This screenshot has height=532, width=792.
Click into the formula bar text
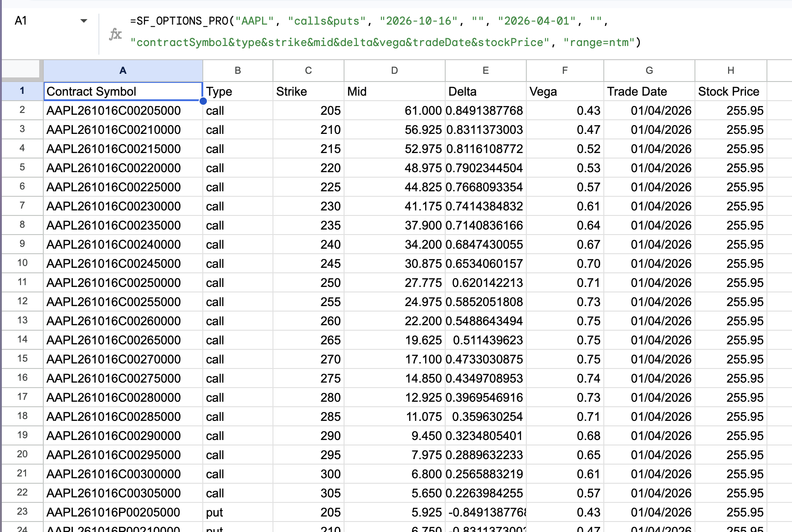(385, 31)
